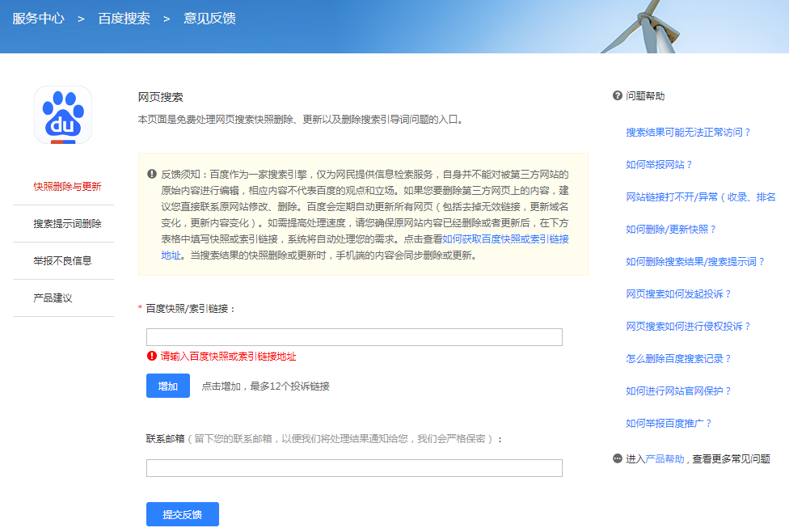Screen dimensions: 789x532
Task: Submit the form with 提交反馈 button
Action: [x=183, y=514]
